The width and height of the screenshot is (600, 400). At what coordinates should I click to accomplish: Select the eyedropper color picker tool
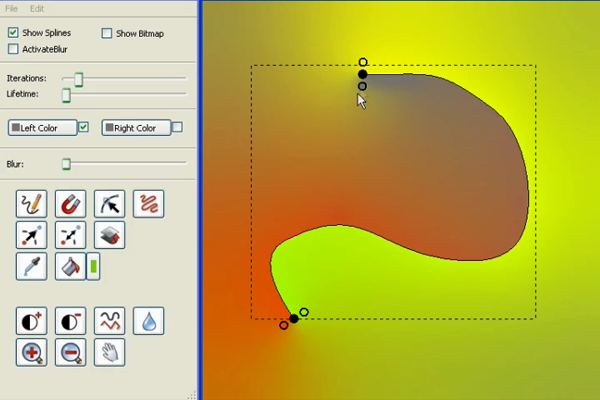[31, 266]
